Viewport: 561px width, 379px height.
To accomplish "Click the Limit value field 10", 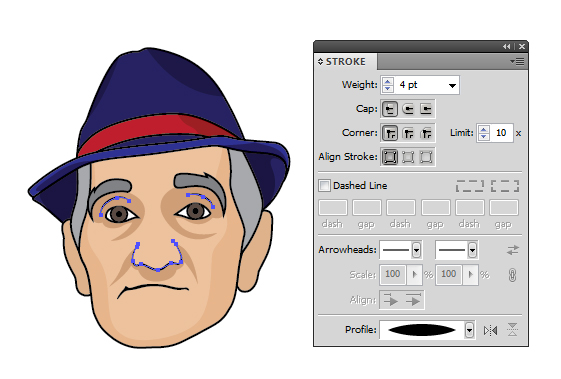I will point(501,133).
